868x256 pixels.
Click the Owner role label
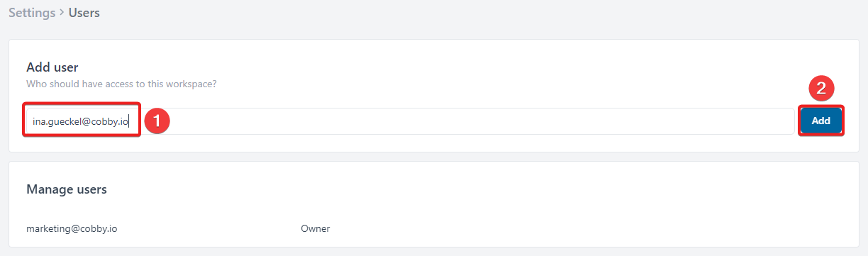(x=316, y=228)
